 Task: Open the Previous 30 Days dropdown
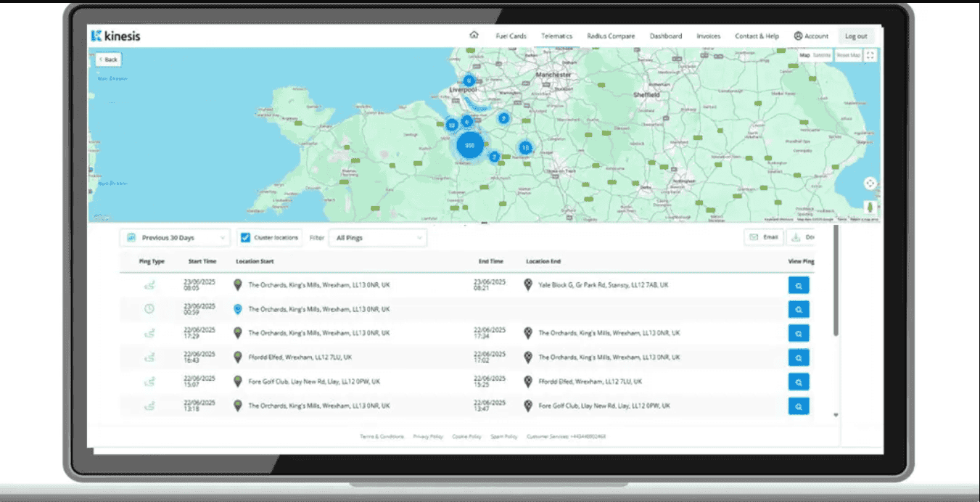click(175, 238)
